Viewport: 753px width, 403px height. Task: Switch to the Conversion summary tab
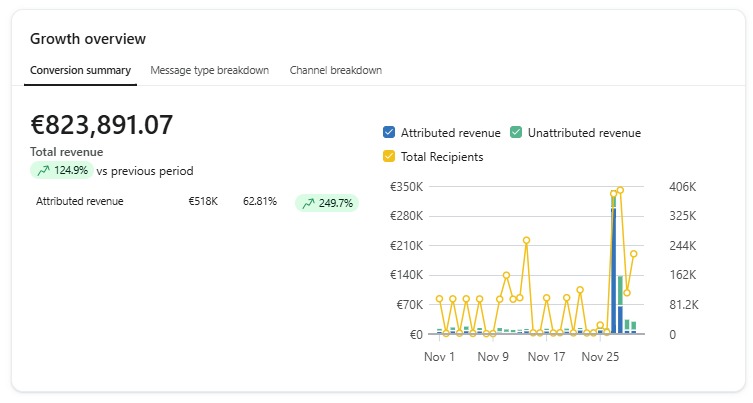pyautogui.click(x=80, y=71)
